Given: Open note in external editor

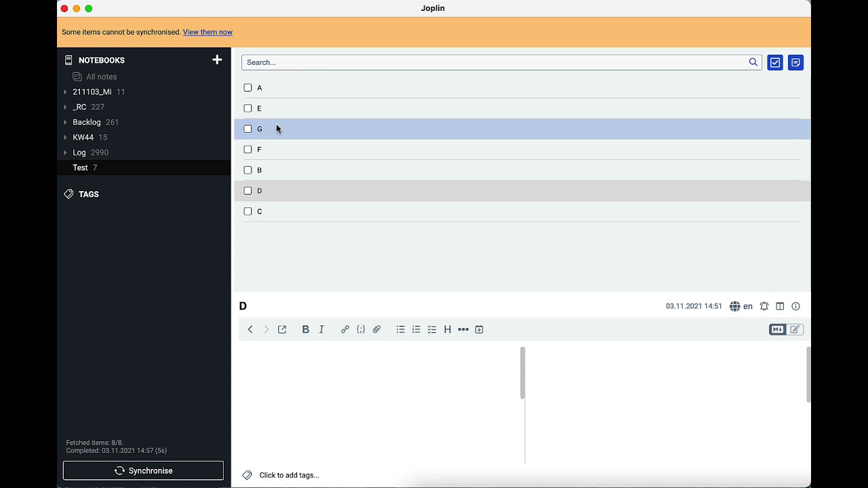Looking at the screenshot, I should (282, 329).
